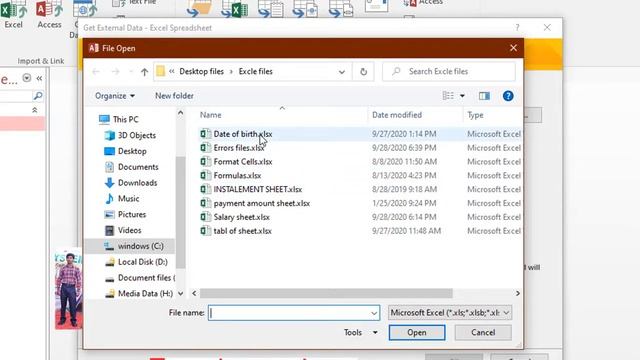Click Access navigation search magnifier icon
The height and width of the screenshot is (360, 640).
[38, 96]
